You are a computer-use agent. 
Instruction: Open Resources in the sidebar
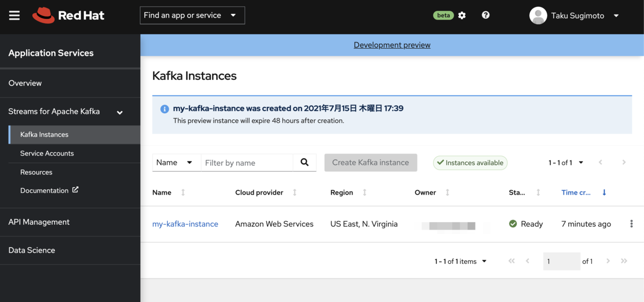74,172
